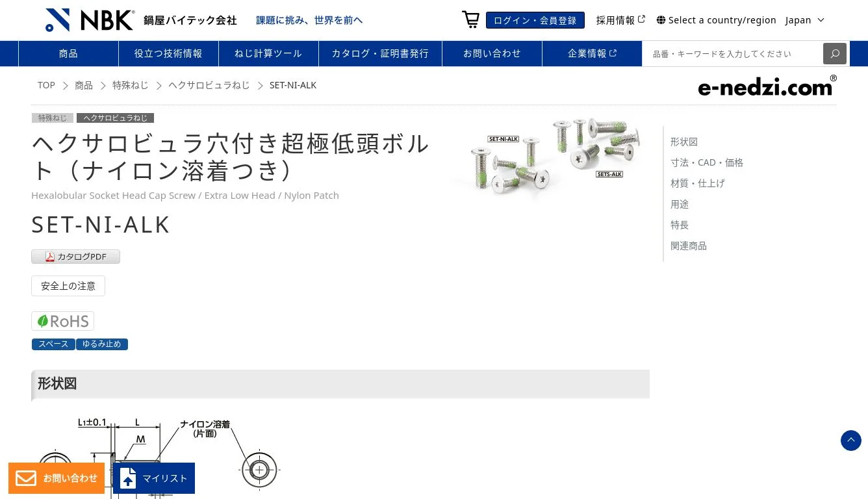Open the 商品 navigation menu
This screenshot has width=868, height=499.
tap(68, 53)
